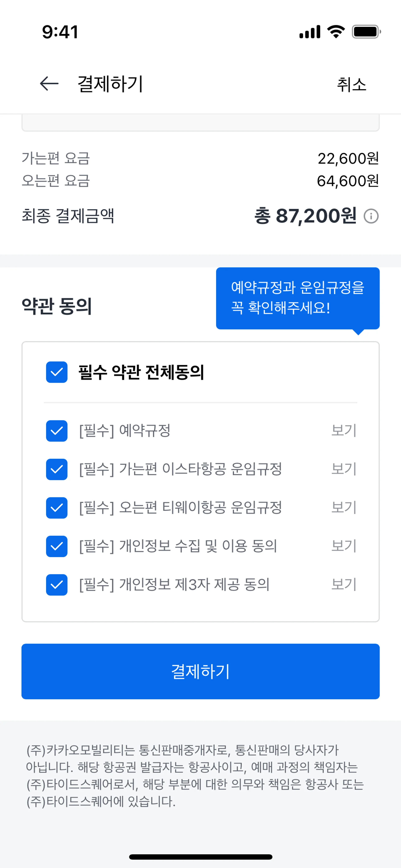
Task: Uncheck 가는편 이스타항공 운임규정 checkbox
Action: tap(57, 469)
